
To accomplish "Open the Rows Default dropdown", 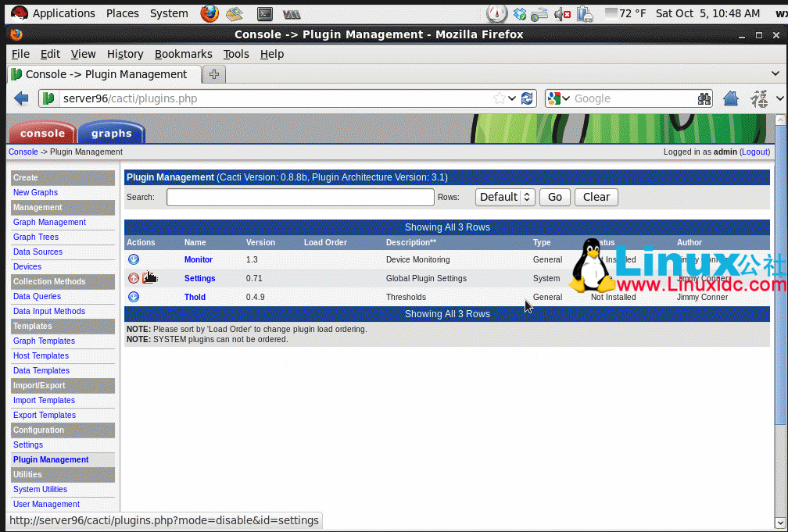I will click(x=505, y=197).
